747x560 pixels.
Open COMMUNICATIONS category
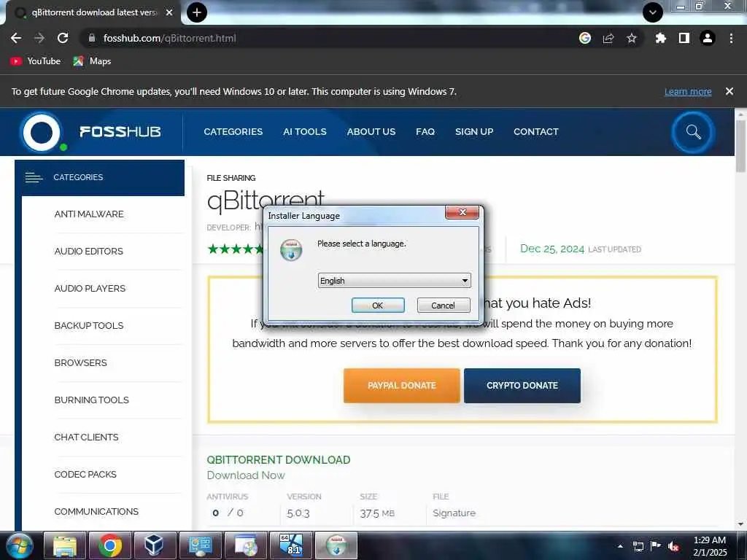pyautogui.click(x=96, y=511)
